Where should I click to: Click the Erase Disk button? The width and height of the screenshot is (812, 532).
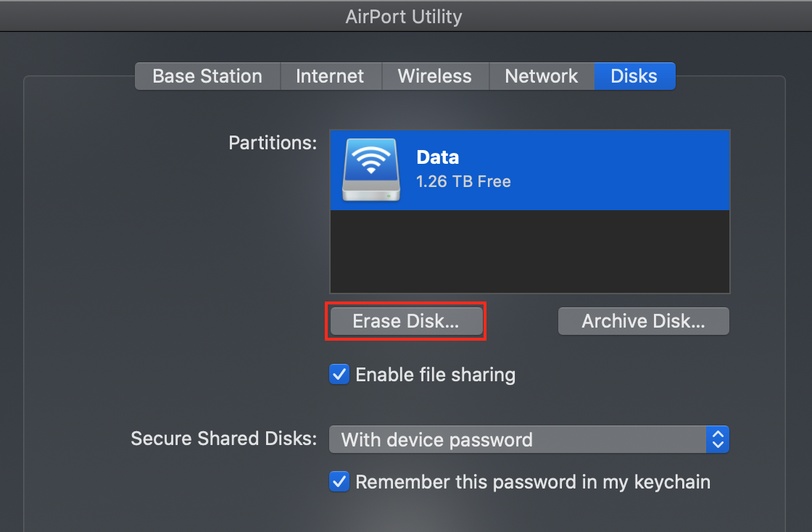(x=405, y=322)
